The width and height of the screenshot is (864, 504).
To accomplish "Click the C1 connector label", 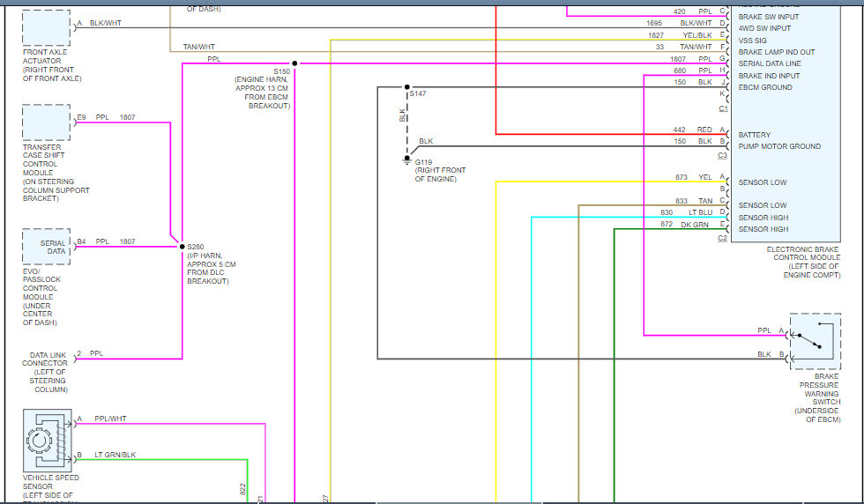I will pyautogui.click(x=723, y=109).
